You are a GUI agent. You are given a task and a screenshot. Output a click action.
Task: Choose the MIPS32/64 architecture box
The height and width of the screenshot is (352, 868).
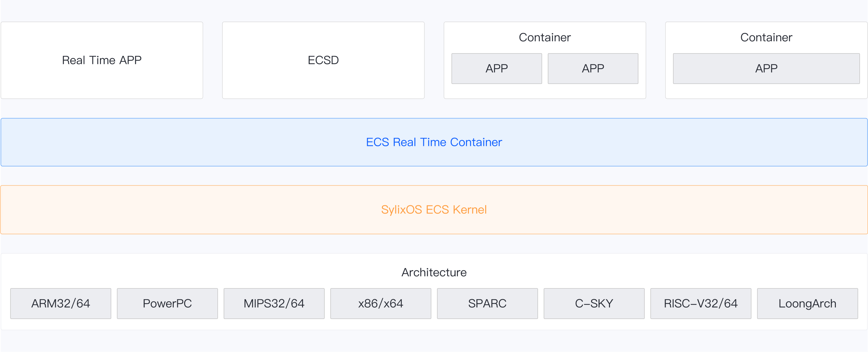[274, 303]
